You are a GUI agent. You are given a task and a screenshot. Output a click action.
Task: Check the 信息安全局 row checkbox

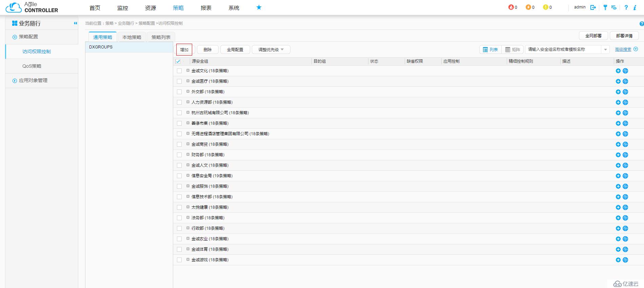coord(179,176)
